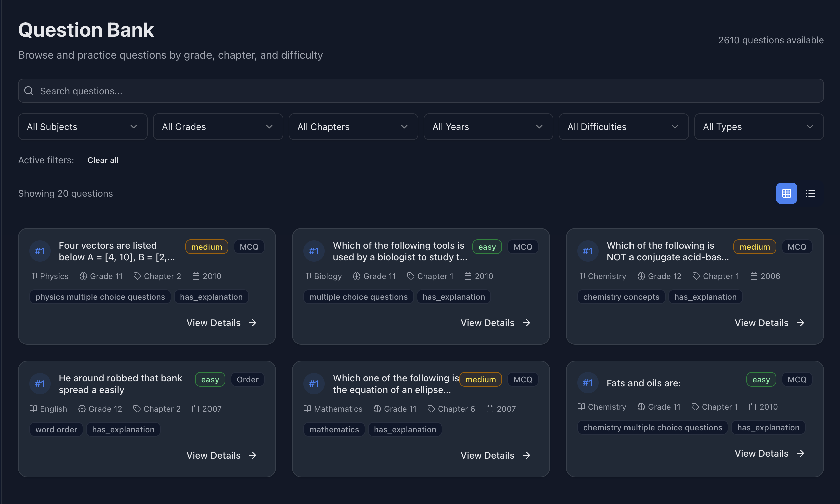Click the medium badge on conjugate acid-base card

(x=754, y=247)
